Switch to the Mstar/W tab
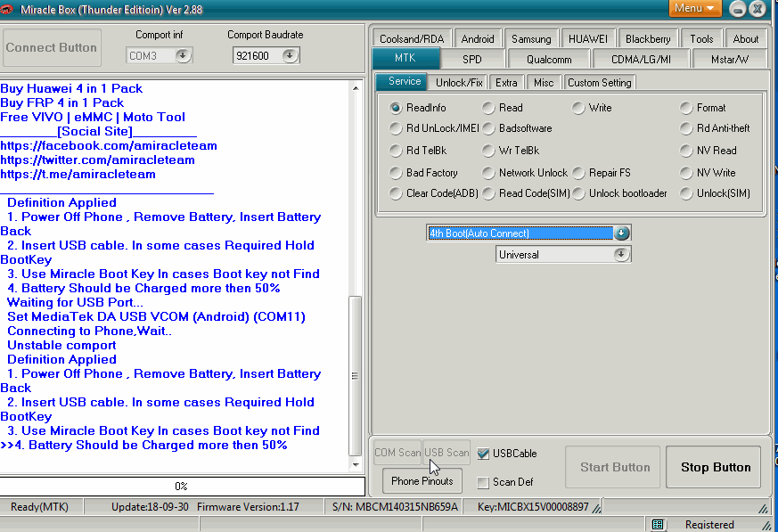Image resolution: width=778 pixels, height=532 pixels. click(x=729, y=60)
